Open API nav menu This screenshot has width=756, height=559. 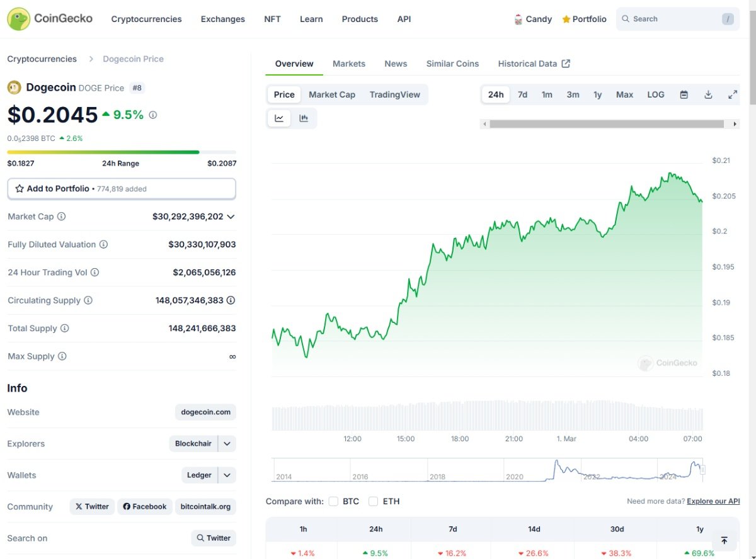404,19
